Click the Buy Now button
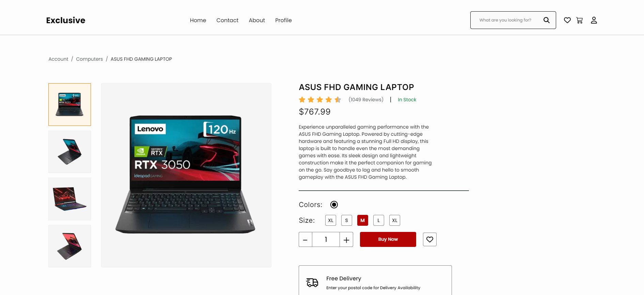 388,239
